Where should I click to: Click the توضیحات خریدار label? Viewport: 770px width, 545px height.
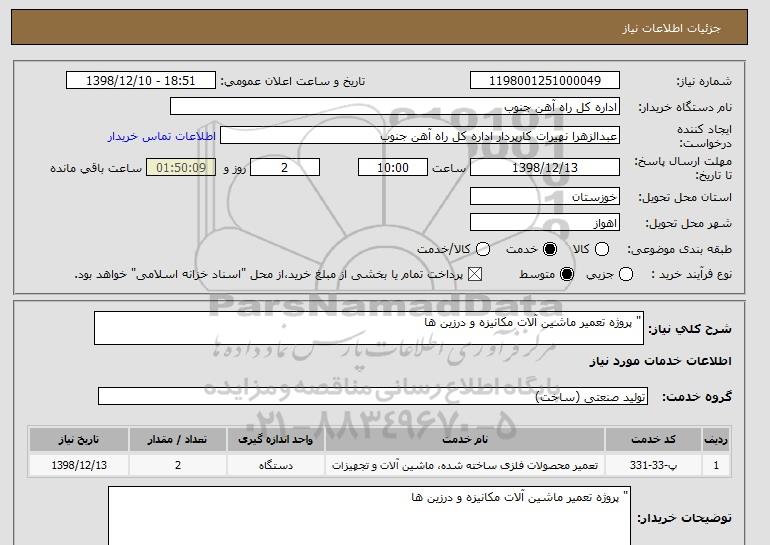[685, 518]
